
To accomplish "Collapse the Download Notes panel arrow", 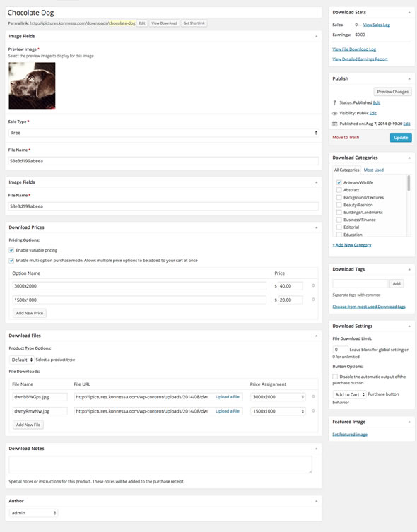I will coord(316,449).
